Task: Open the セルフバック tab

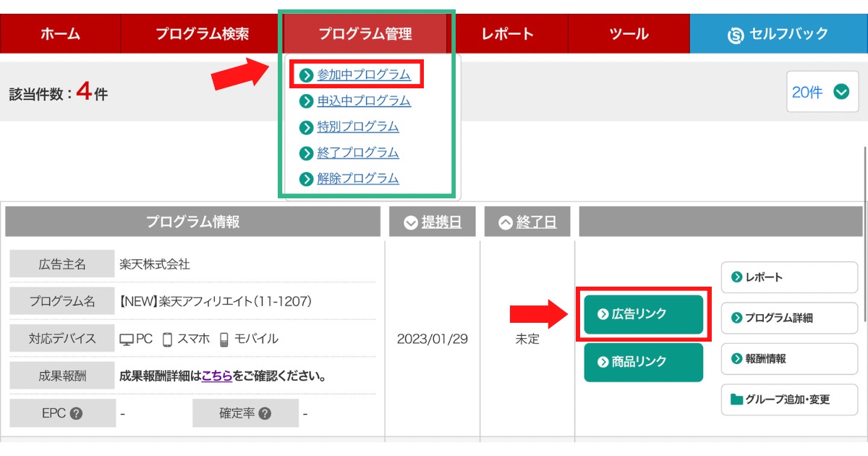Action: tap(779, 33)
